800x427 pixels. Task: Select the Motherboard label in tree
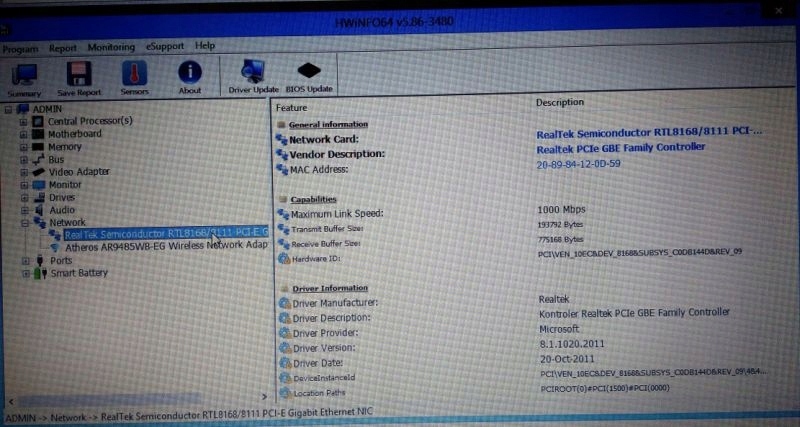tap(74, 134)
